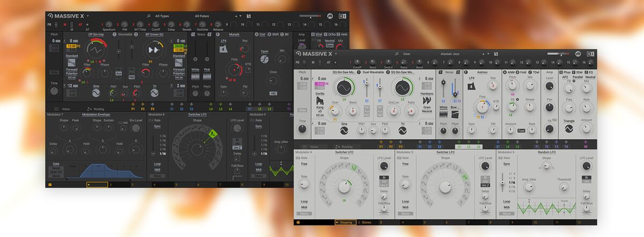Switch to the Routing tab in light window

[x=347, y=146]
